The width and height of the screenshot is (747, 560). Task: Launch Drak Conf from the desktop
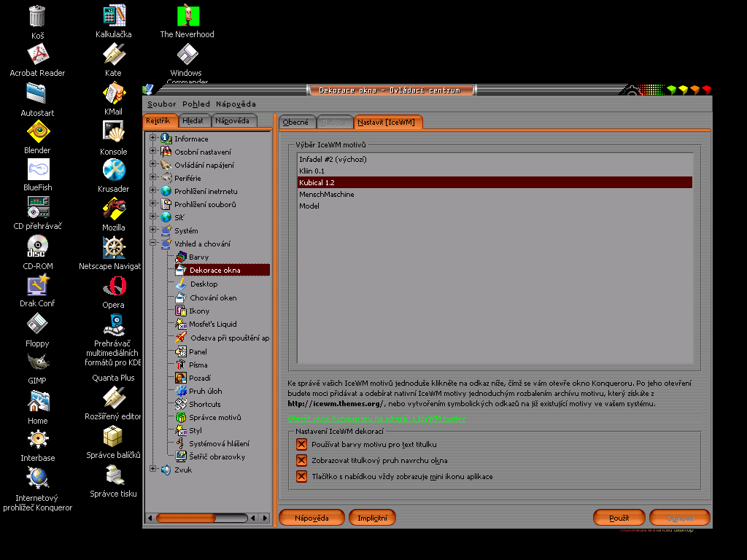click(x=38, y=285)
